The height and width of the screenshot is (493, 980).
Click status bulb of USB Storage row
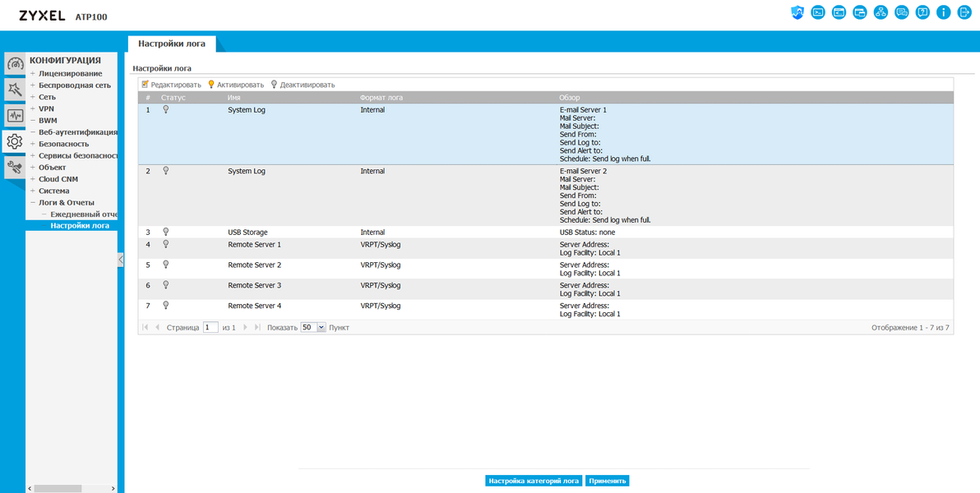pyautogui.click(x=165, y=232)
